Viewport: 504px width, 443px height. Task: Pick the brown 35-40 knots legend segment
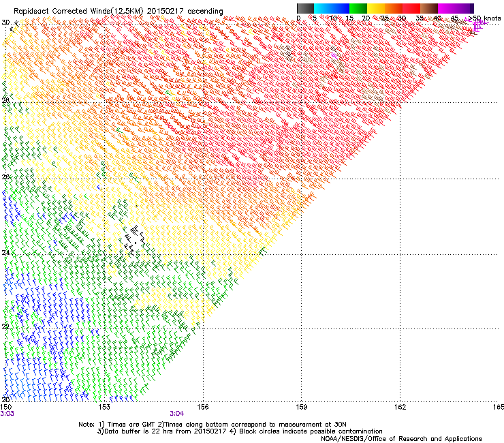[429, 8]
